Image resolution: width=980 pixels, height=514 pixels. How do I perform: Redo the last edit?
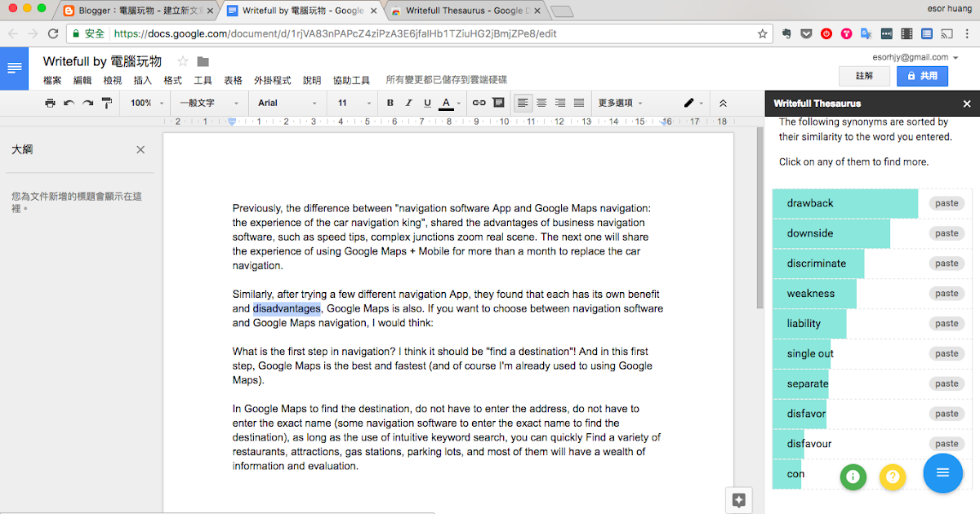[87, 103]
